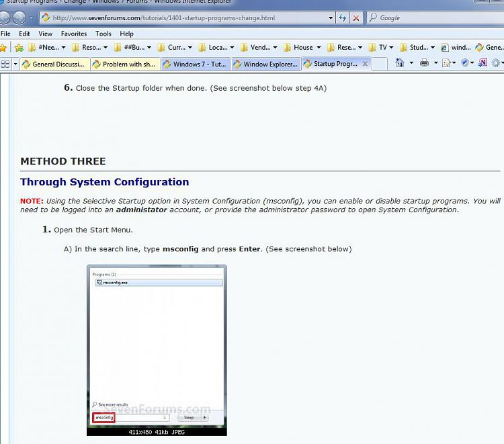
Task: Open the View menu
Action: (45, 34)
